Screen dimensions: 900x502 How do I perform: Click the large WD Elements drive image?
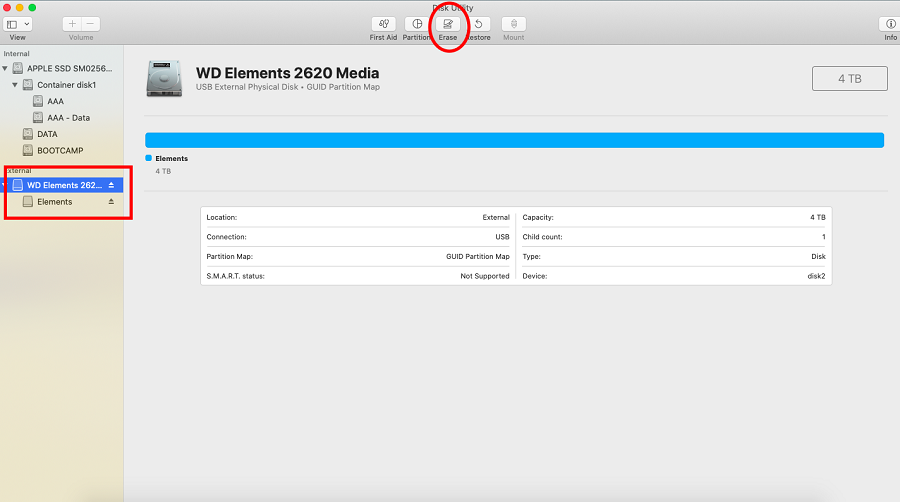click(164, 78)
